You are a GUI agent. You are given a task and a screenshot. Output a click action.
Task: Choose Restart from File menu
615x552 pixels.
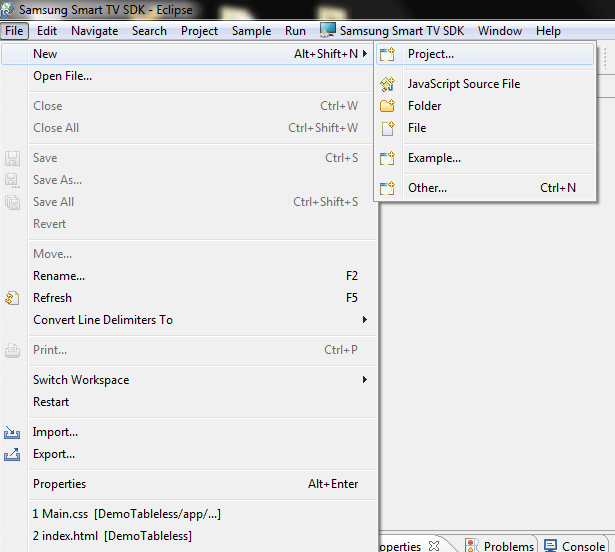click(188, 402)
